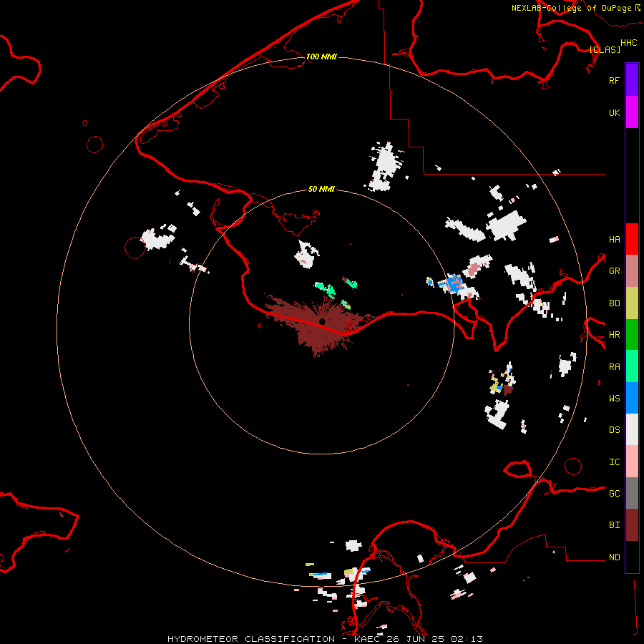Image resolution: width=644 pixels, height=644 pixels.
Task: Click the GC legend label
Action: 614,494
